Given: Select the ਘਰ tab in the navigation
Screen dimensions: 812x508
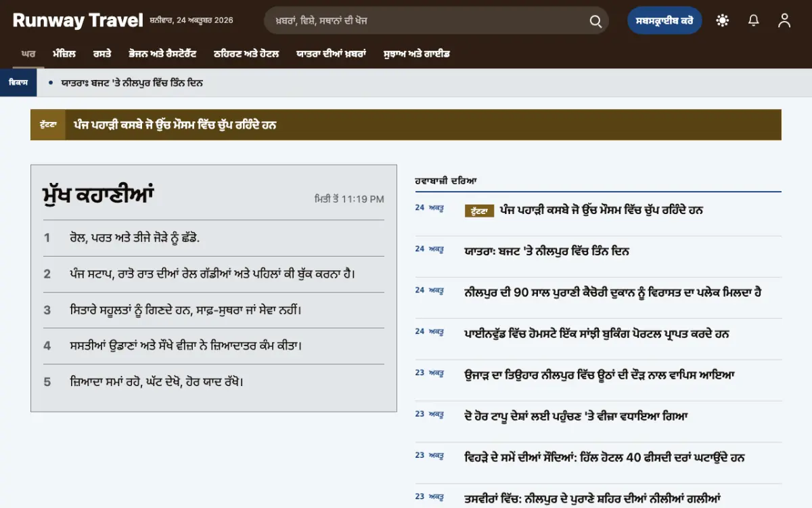Looking at the screenshot, I should 28,54.
